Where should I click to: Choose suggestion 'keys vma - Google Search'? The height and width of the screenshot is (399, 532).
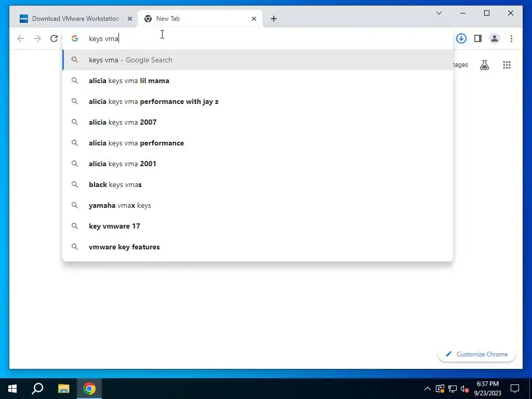(x=258, y=60)
